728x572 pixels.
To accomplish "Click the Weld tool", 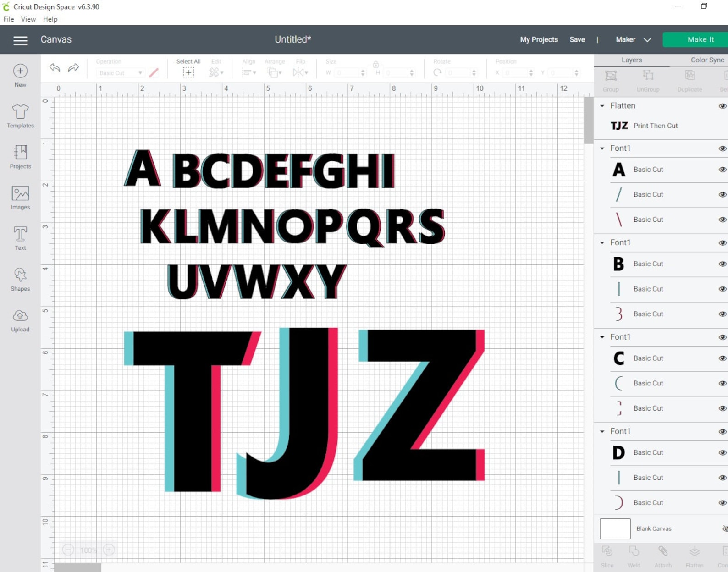I will click(634, 557).
